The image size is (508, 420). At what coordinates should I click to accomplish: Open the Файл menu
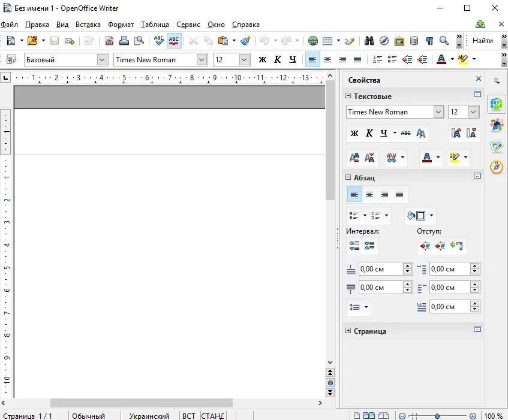(x=9, y=25)
